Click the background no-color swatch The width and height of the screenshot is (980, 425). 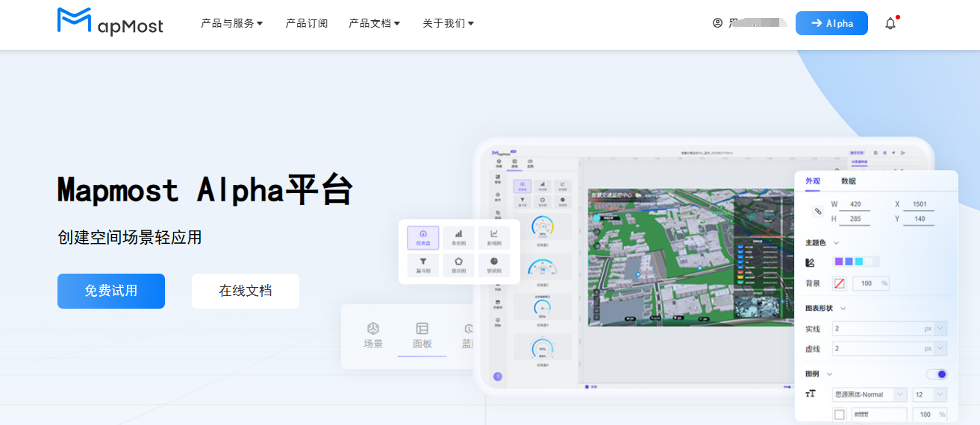(840, 283)
